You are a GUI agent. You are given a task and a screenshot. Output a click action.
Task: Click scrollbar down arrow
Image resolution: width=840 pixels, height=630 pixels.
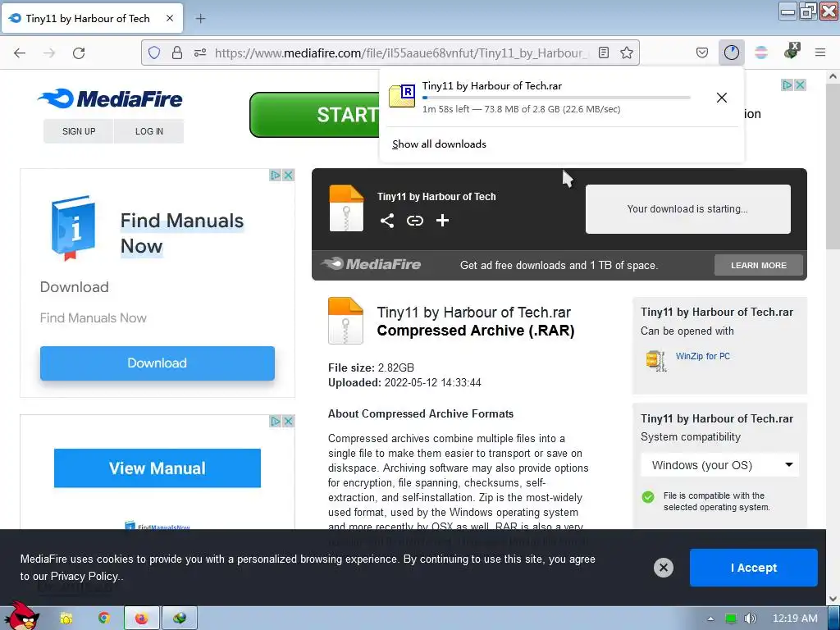[833, 599]
